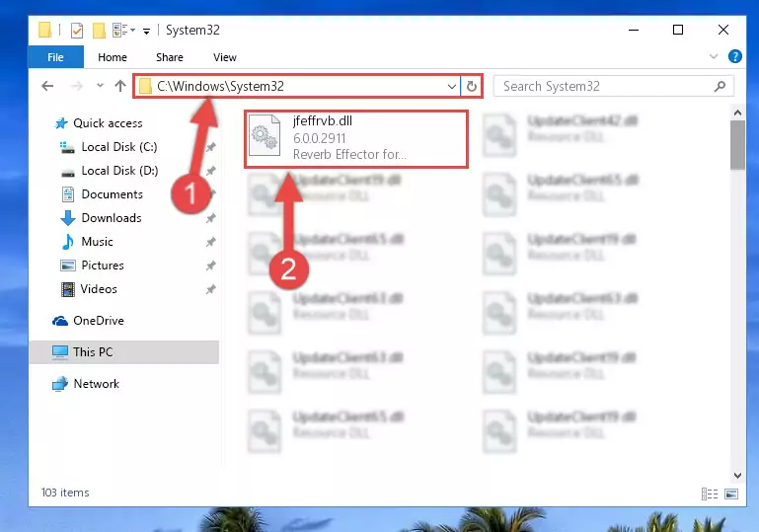
Task: Open the Pictures folder
Action: (92, 266)
